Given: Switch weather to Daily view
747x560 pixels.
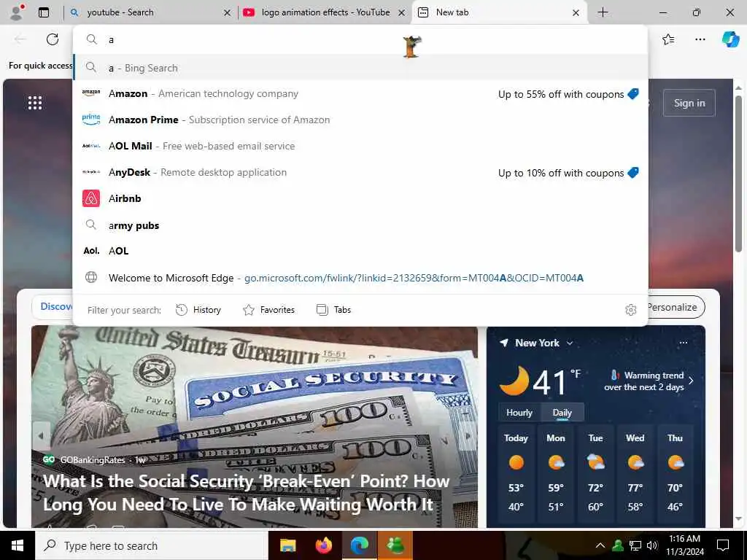Looking at the screenshot, I should point(562,413).
